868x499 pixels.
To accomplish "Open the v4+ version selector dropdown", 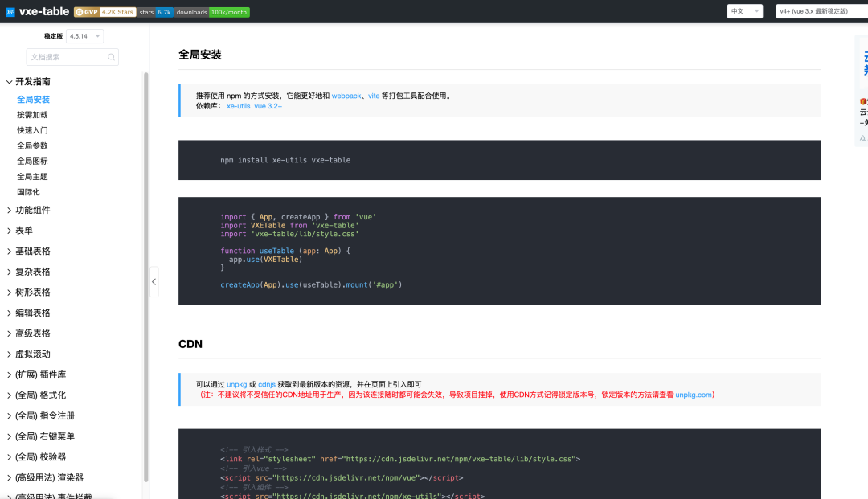I will pos(821,11).
